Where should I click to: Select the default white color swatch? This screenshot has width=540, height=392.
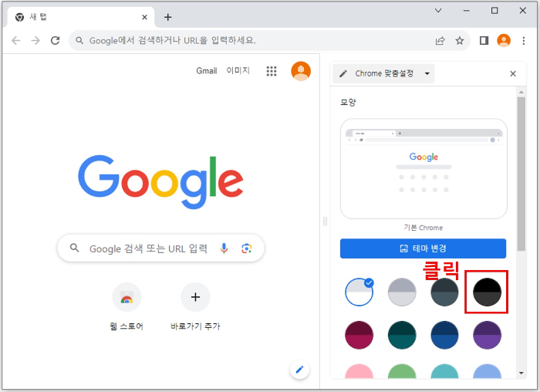(359, 292)
